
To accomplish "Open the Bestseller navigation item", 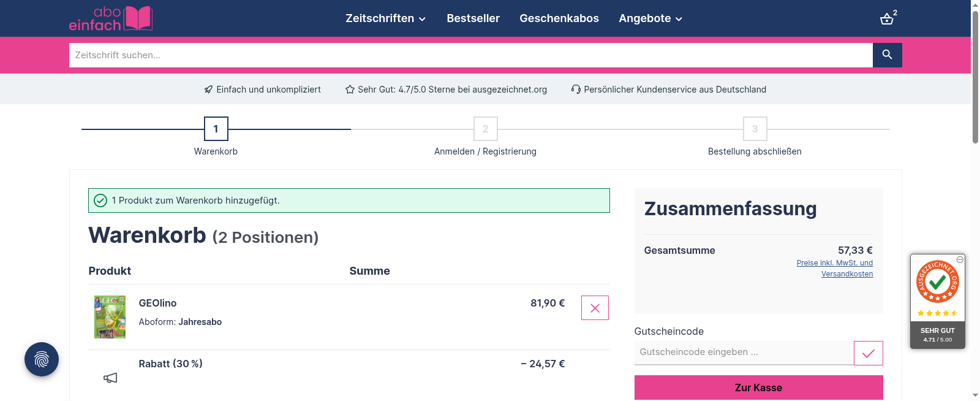I will pos(473,18).
